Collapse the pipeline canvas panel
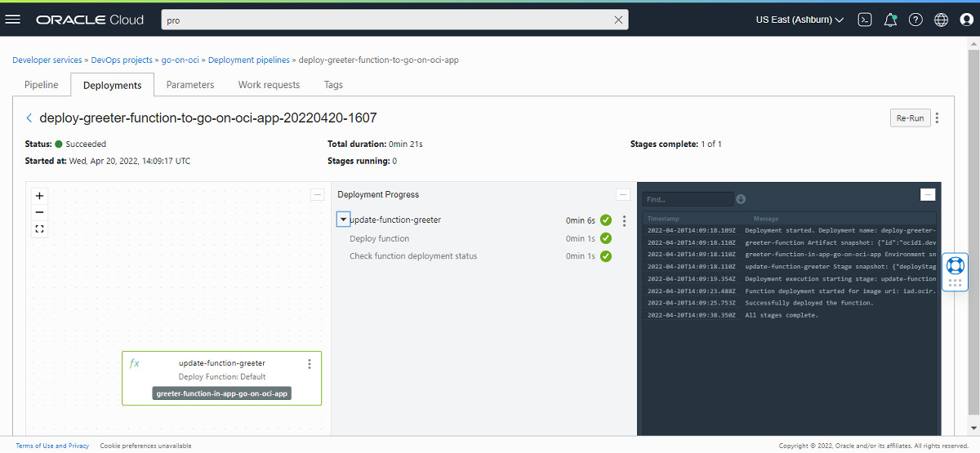This screenshot has width=980, height=453. click(318, 194)
